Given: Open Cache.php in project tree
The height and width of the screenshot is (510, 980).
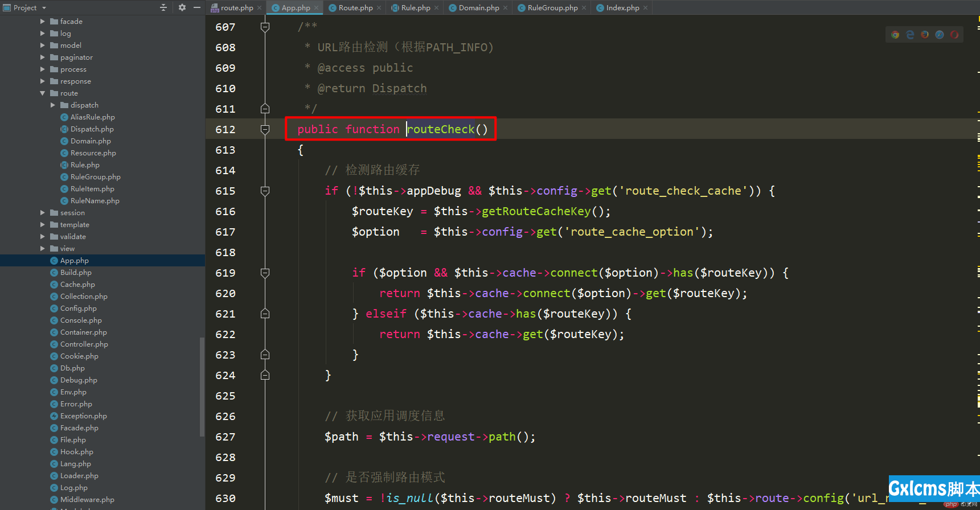Looking at the screenshot, I should (x=73, y=284).
